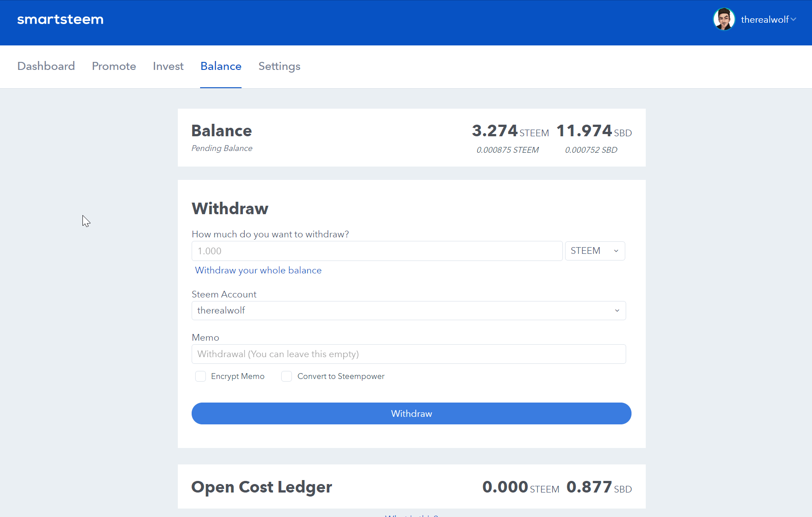Switch to the Invest tab

coord(168,66)
